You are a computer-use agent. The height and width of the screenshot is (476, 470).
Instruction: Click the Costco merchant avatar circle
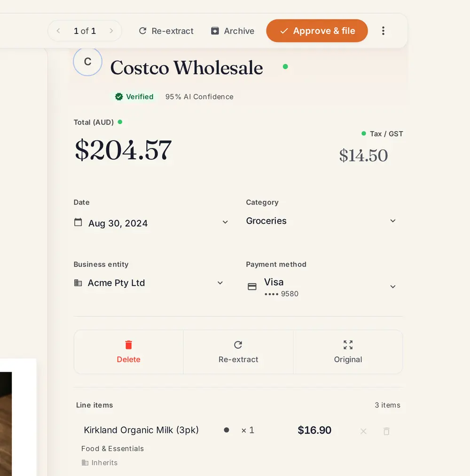click(87, 62)
